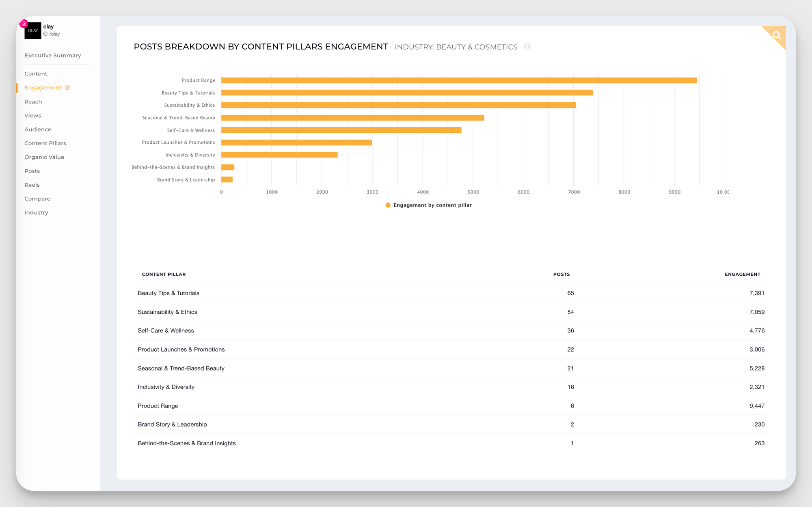812x507 pixels.
Task: Click the Product Range chart bar
Action: [x=459, y=80]
